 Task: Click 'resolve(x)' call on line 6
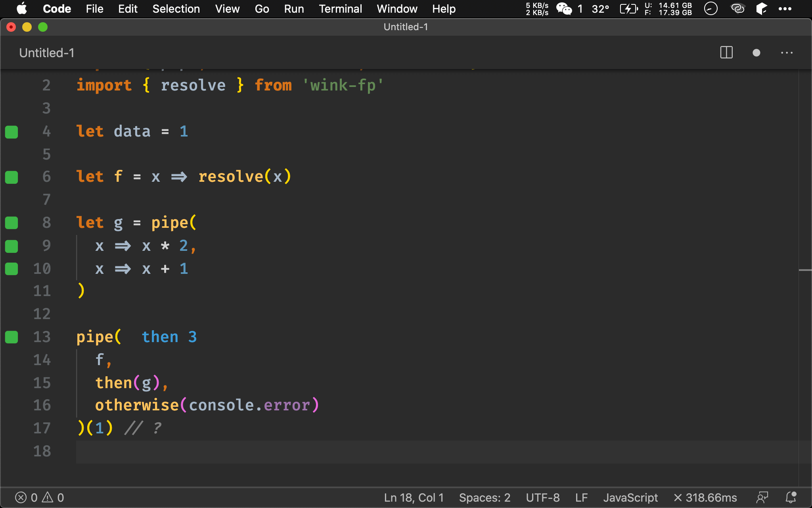tap(245, 177)
